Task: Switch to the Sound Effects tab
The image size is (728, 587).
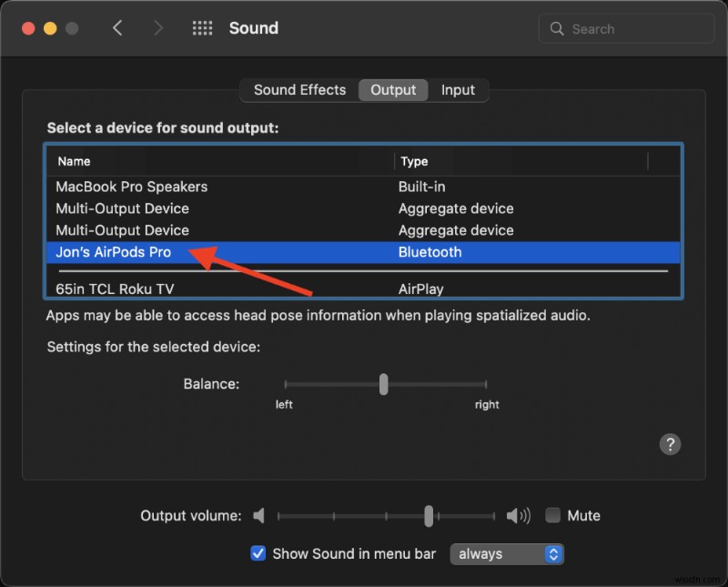Action: (299, 89)
